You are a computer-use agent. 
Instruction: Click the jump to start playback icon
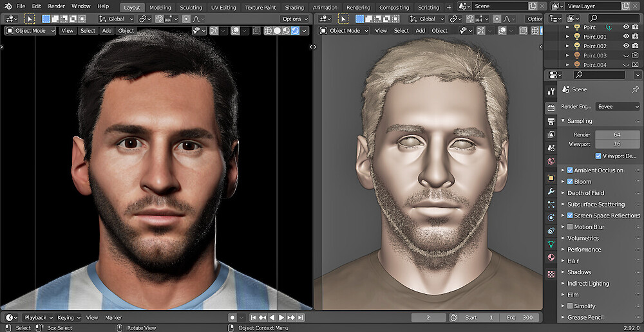coord(253,317)
